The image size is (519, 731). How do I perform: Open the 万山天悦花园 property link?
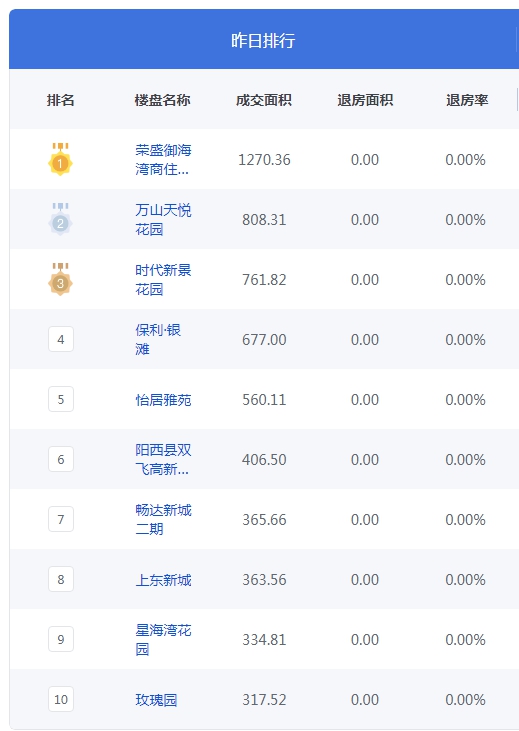pyautogui.click(x=163, y=220)
